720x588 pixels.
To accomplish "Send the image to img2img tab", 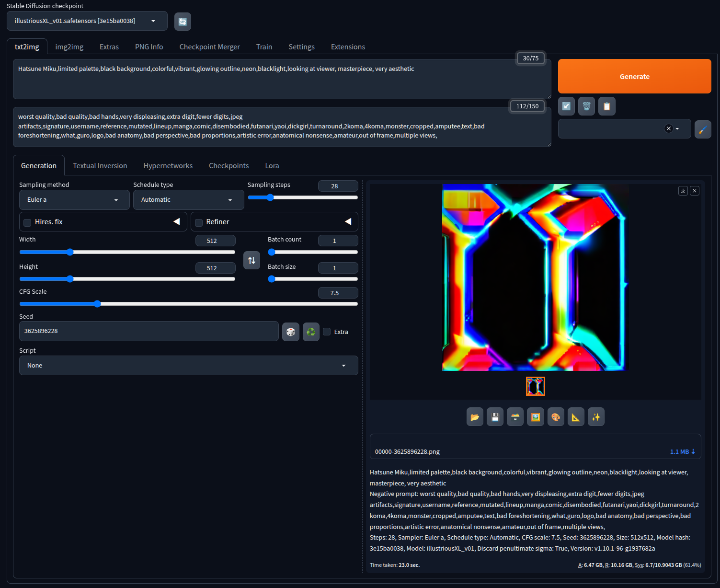I will 536,417.
